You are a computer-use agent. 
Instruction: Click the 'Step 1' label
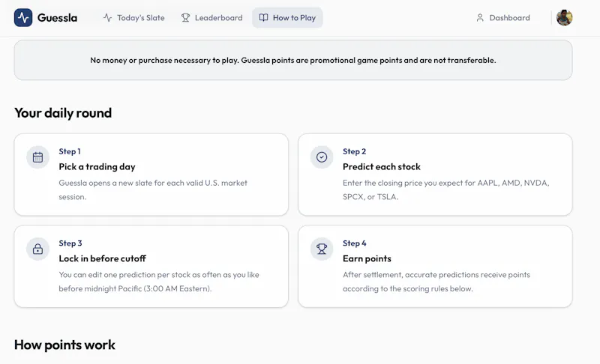pyautogui.click(x=70, y=151)
